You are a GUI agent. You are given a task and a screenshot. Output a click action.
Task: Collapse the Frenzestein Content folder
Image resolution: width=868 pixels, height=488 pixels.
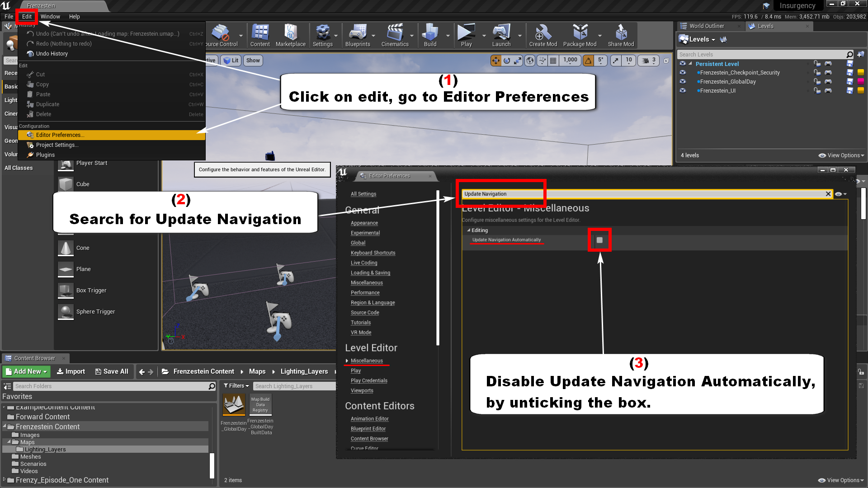click(x=5, y=427)
